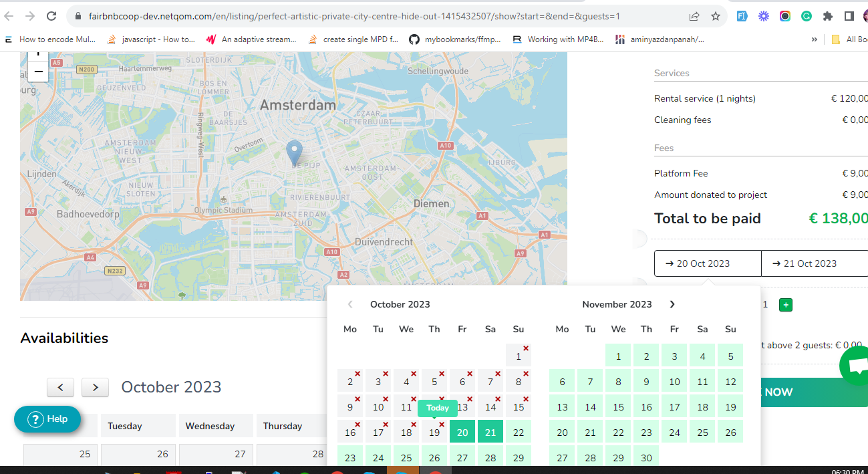Screen dimensions: 868x474
Task: Go to next month in date picker
Action: pos(672,304)
